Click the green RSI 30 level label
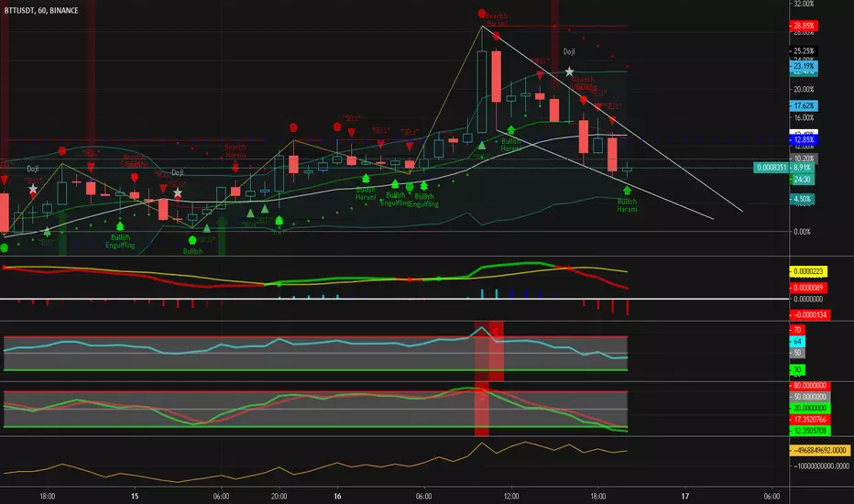Viewport: 854px width, 504px height. tap(797, 369)
